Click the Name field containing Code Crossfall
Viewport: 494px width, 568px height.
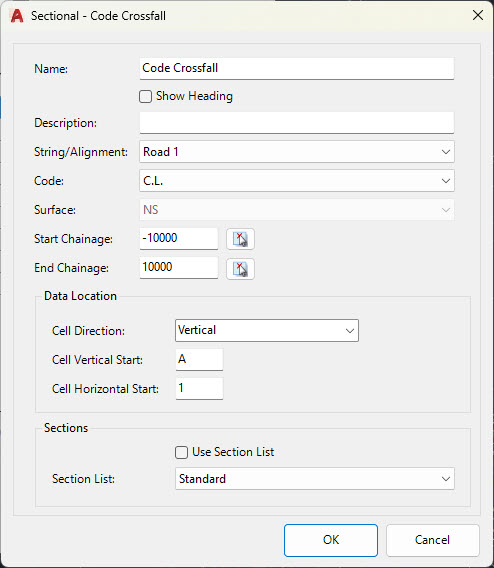point(297,68)
